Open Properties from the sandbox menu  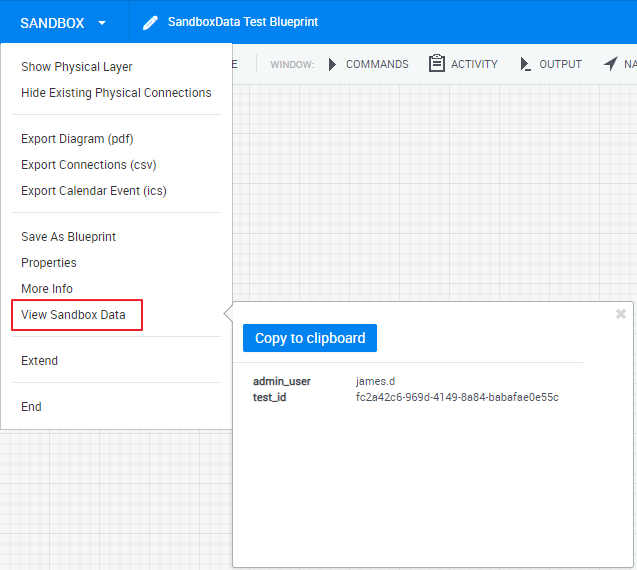(x=49, y=263)
